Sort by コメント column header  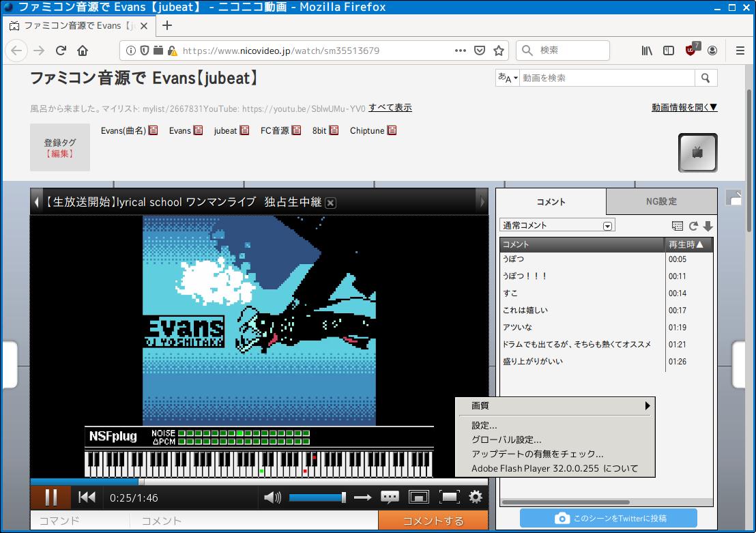click(583, 244)
